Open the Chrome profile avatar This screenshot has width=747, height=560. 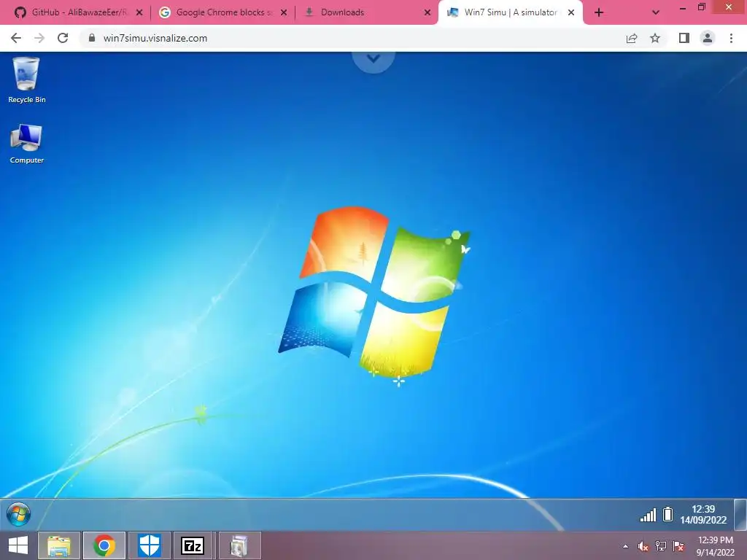708,38
